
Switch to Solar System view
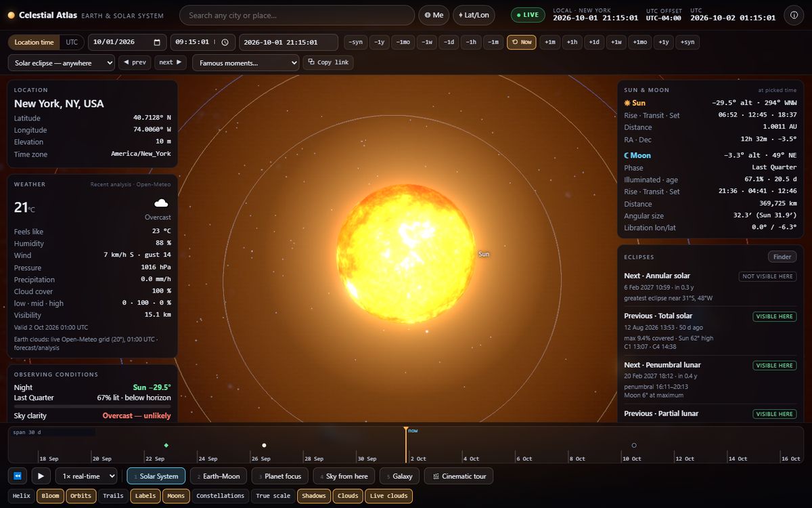(156, 476)
